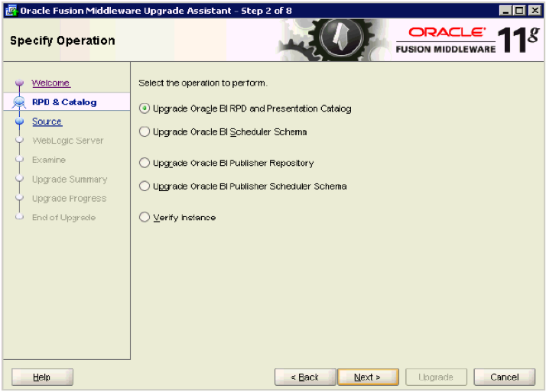Minimize the Upgrade Assistant window
Image resolution: width=546 pixels, height=392 pixels.
pos(505,11)
